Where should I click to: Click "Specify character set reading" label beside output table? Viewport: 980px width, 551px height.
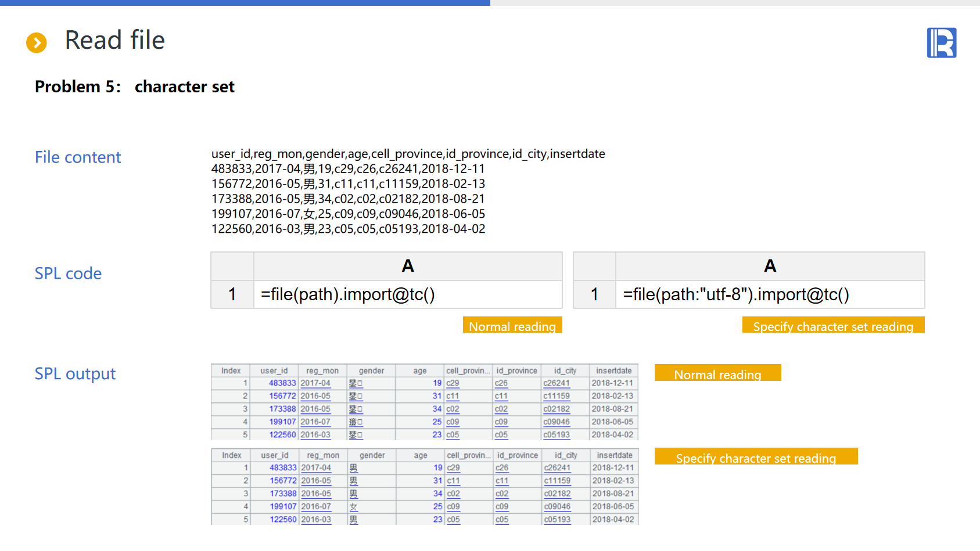(x=756, y=458)
